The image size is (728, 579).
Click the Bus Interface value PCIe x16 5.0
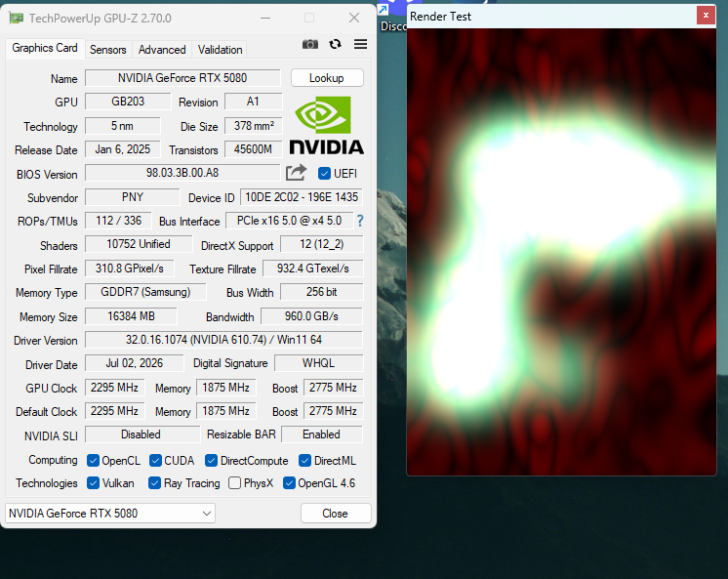click(289, 221)
